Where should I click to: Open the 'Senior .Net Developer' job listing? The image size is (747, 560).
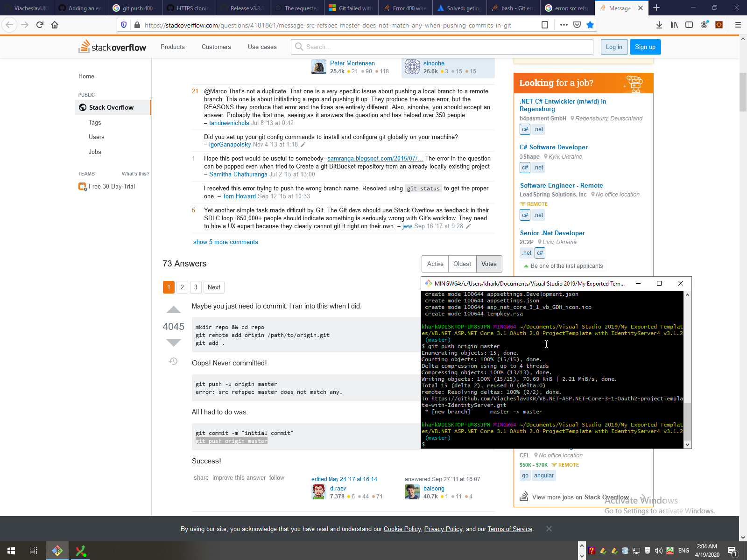552,233
